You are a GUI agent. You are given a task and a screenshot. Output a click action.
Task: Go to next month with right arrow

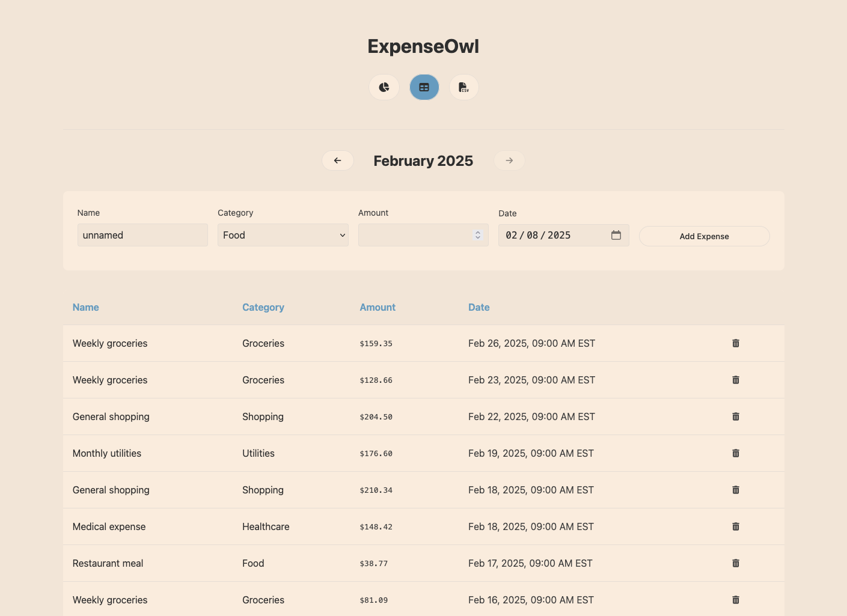(x=509, y=160)
